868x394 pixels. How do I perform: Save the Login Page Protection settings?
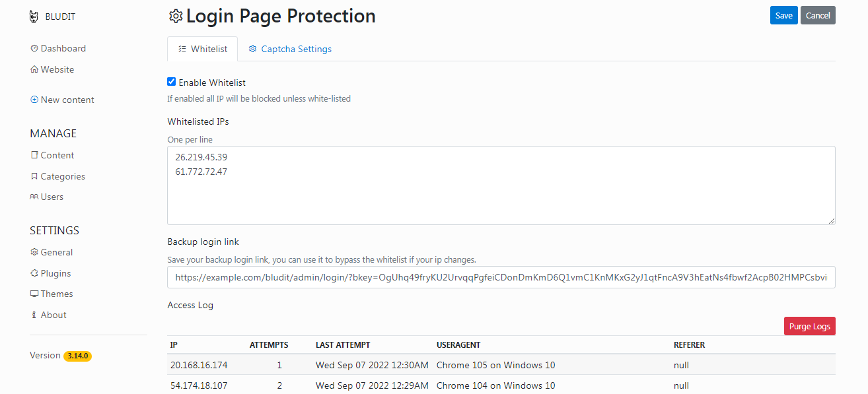(x=783, y=15)
